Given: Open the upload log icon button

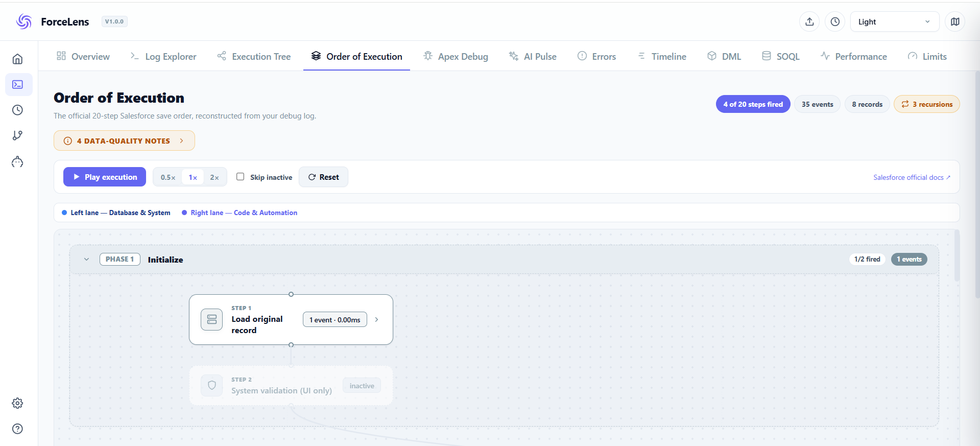Looking at the screenshot, I should (809, 21).
